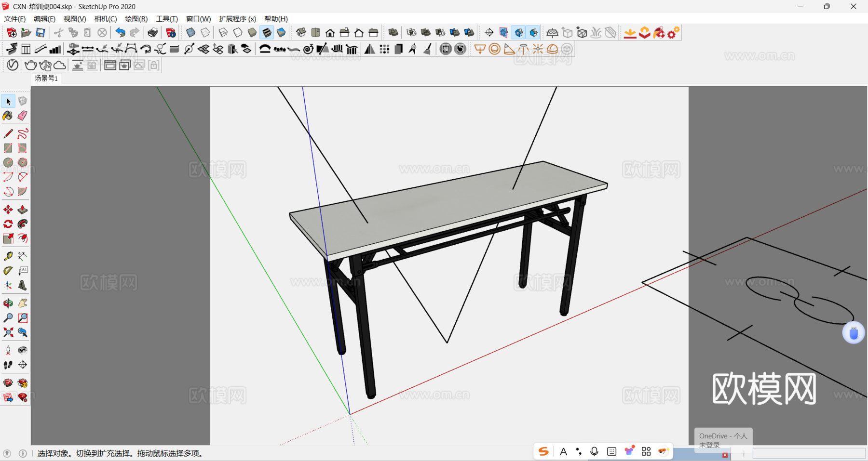Select the Walk footprints tool
Image resolution: width=868 pixels, height=461 pixels.
(8, 365)
